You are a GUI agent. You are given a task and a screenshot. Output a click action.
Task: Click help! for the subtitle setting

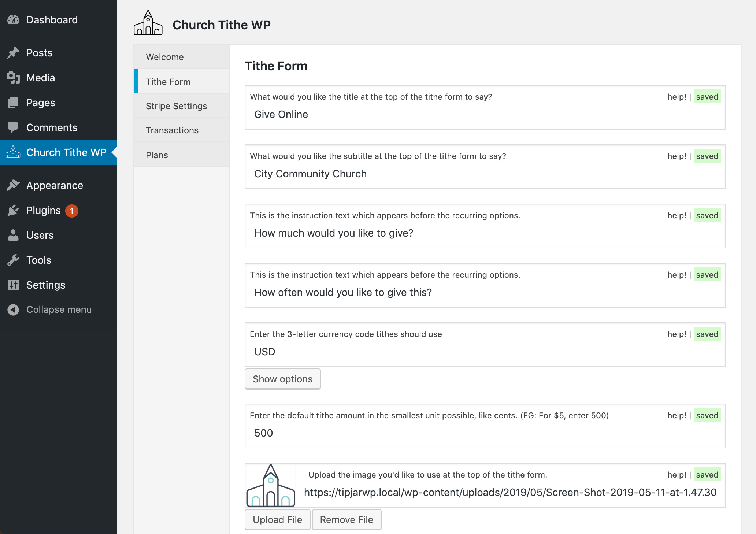pos(677,156)
